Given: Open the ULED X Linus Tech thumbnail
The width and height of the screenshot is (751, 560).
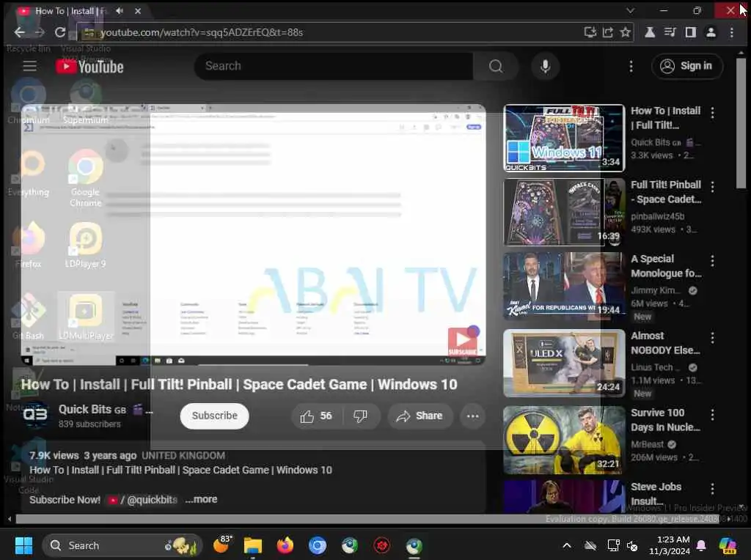Looking at the screenshot, I should [x=564, y=364].
